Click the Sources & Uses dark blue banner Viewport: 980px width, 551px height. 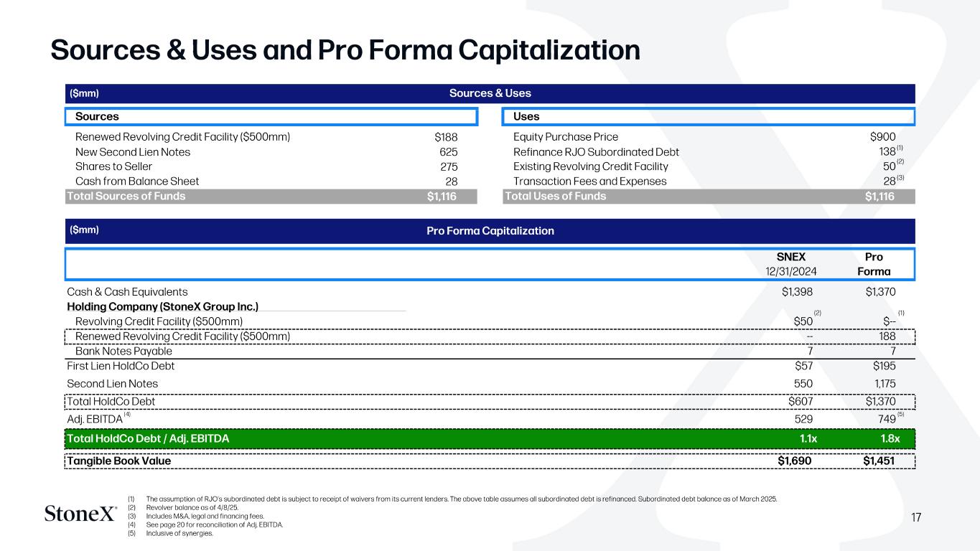coord(490,93)
